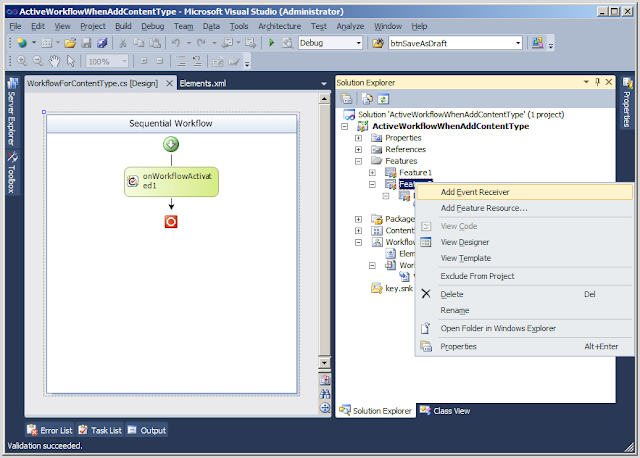640x458 pixels.
Task: Select the Pan hand tool
Action: click(x=54, y=61)
